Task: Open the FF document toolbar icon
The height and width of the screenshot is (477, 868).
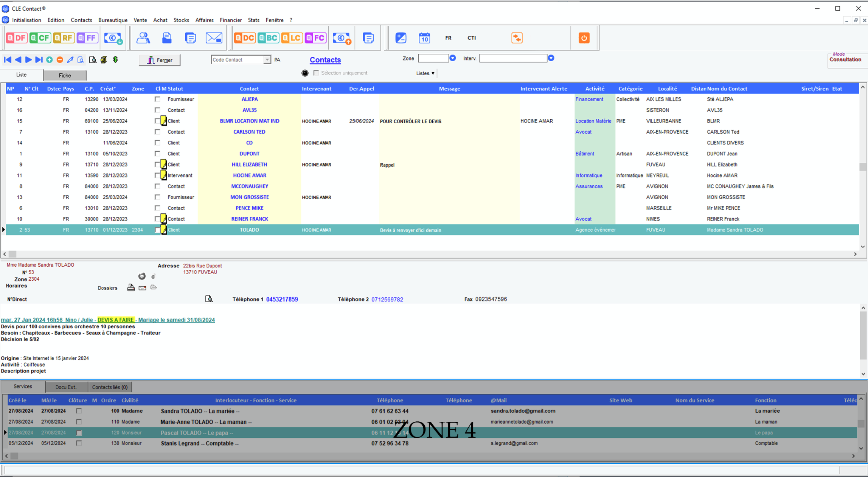Action: click(x=87, y=38)
